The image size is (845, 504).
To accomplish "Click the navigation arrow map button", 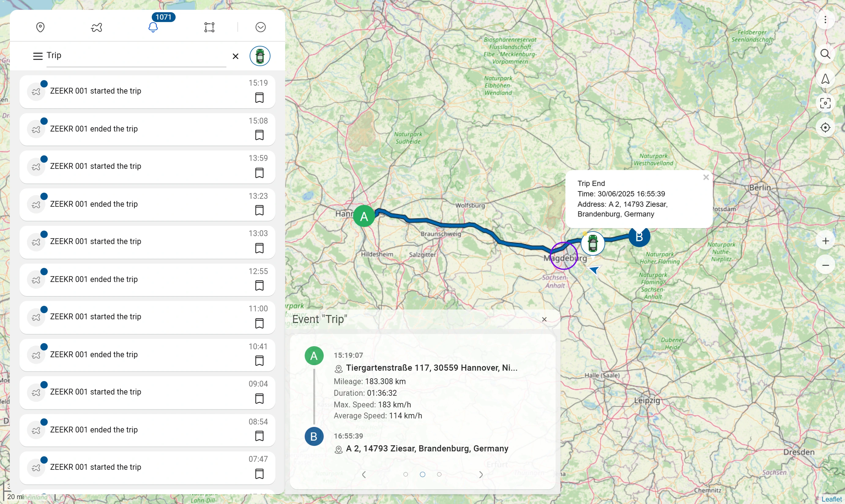I will click(825, 79).
